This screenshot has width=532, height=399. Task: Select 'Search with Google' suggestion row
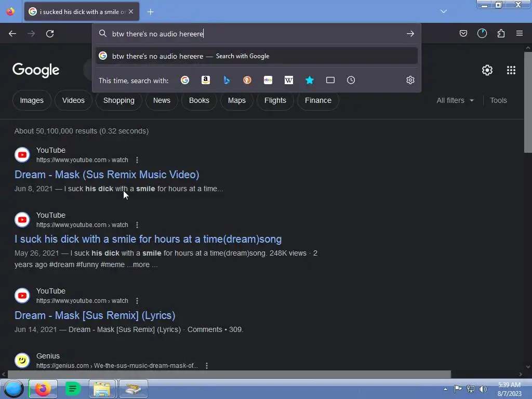tap(257, 56)
